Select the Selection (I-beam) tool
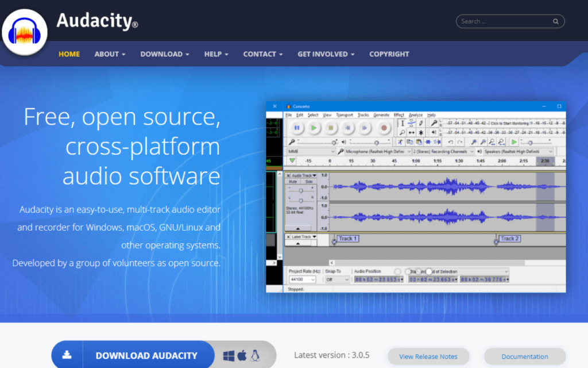Image resolution: width=588 pixels, height=368 pixels. [402, 123]
